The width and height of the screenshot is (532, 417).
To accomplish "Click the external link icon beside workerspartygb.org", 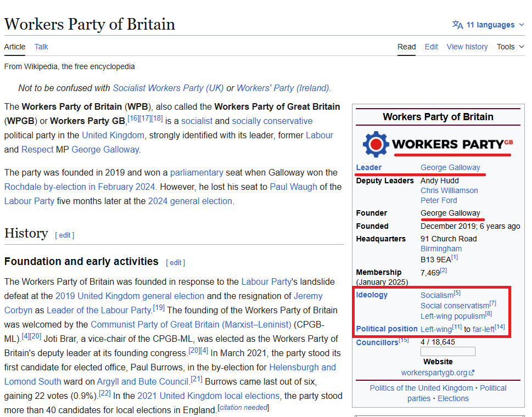I will coord(472,373).
